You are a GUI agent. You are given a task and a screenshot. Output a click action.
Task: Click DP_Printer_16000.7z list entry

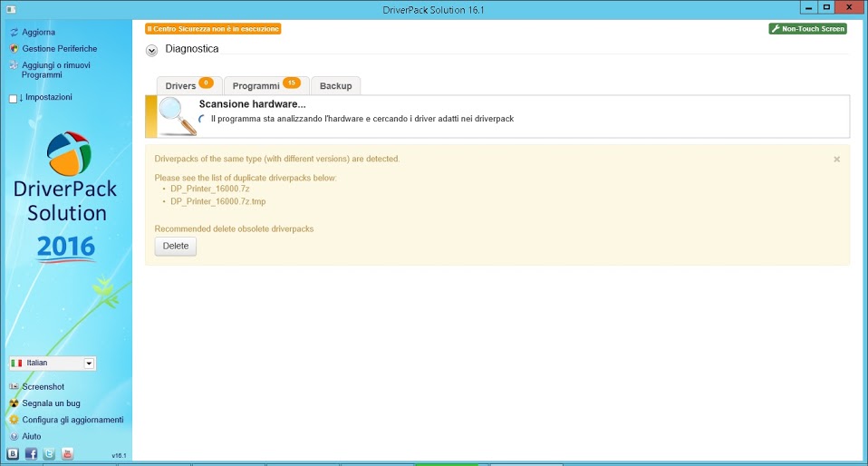[x=210, y=189]
